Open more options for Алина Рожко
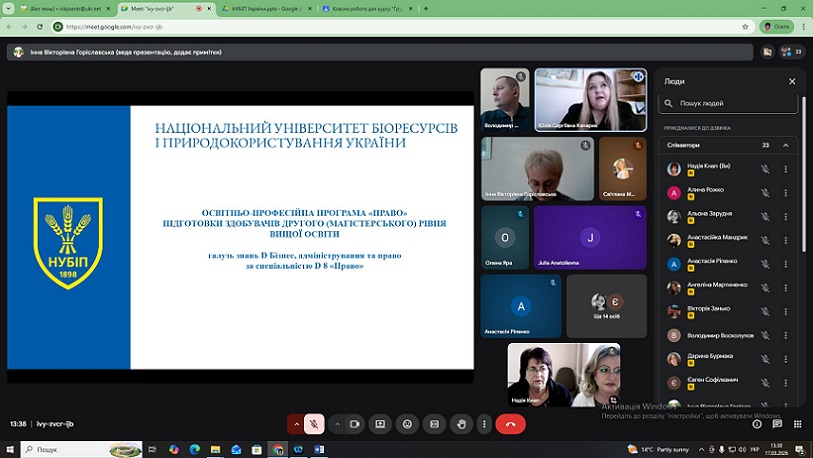This screenshot has width=813, height=458. pyautogui.click(x=786, y=193)
